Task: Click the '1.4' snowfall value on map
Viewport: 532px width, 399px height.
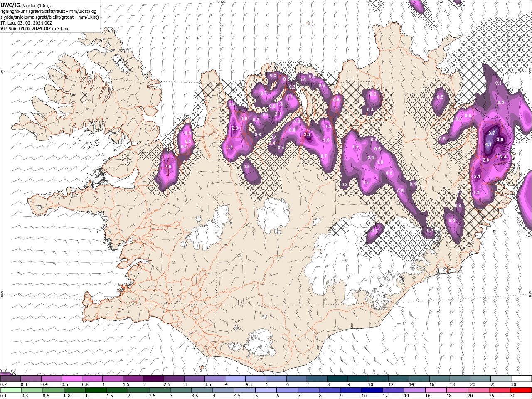Action: tap(230, 148)
